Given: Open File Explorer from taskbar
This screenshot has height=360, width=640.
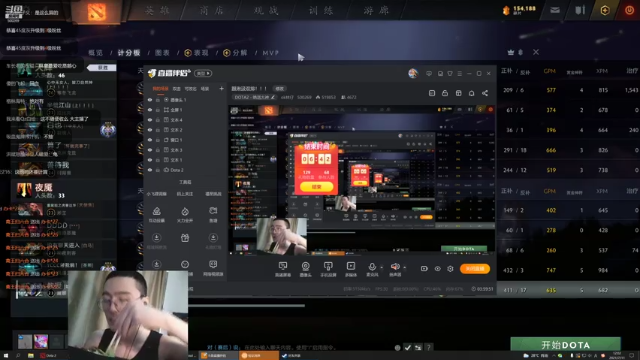Looking at the screenshot, I should (31, 356).
